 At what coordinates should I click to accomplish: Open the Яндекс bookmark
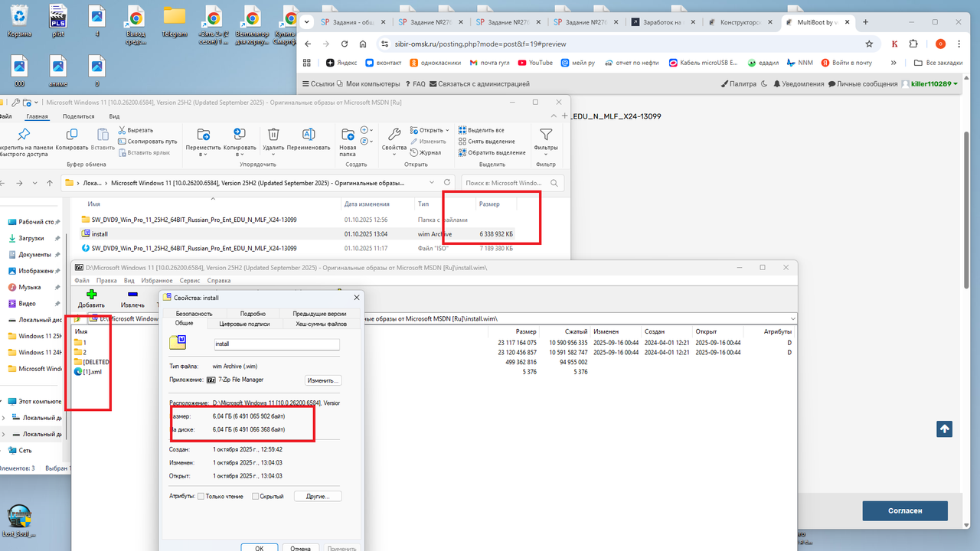[341, 63]
